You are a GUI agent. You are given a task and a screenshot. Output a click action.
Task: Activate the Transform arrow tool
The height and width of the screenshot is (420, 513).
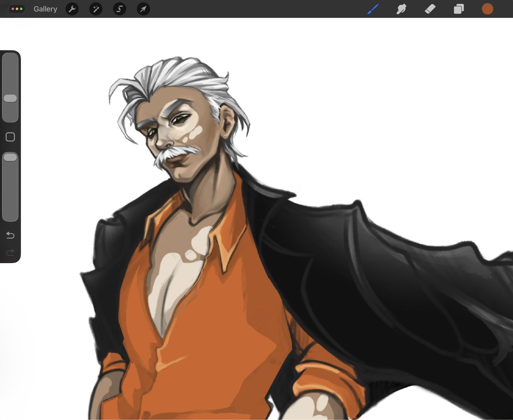coord(143,9)
